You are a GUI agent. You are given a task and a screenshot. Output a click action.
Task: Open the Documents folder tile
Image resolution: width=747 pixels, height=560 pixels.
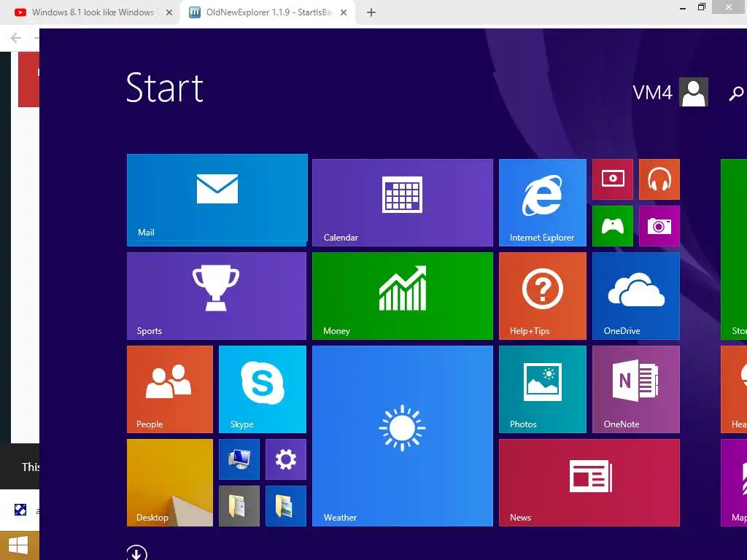point(239,506)
